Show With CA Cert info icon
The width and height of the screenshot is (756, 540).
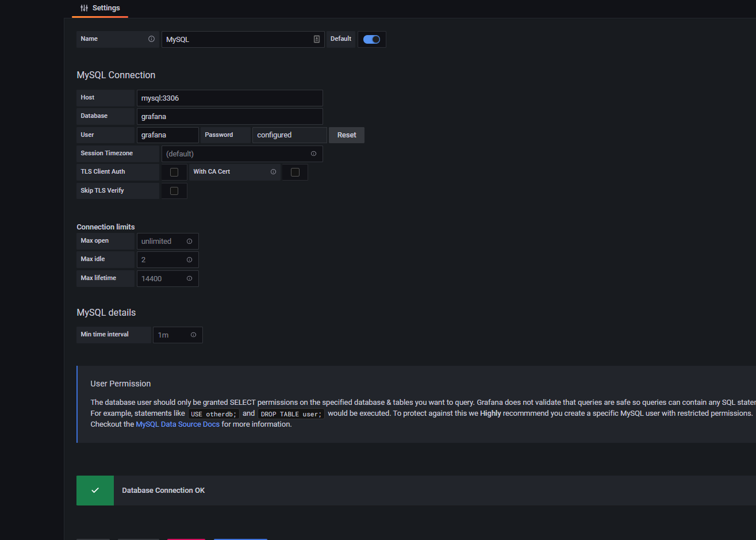273,171
